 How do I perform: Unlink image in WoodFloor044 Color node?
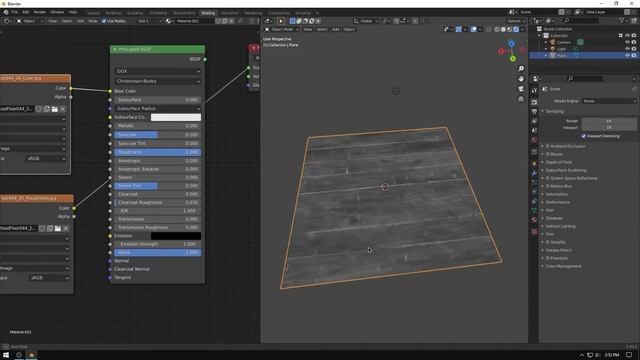point(63,109)
